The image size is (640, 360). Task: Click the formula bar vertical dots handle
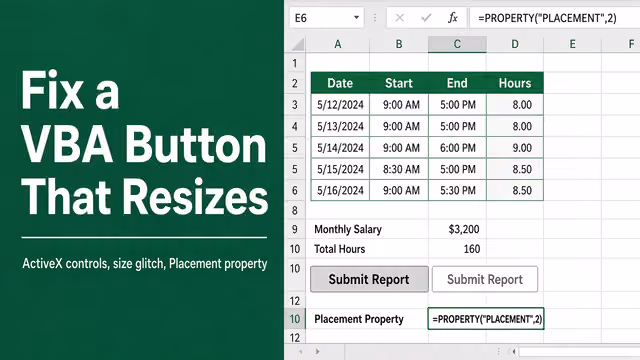pyautogui.click(x=375, y=18)
